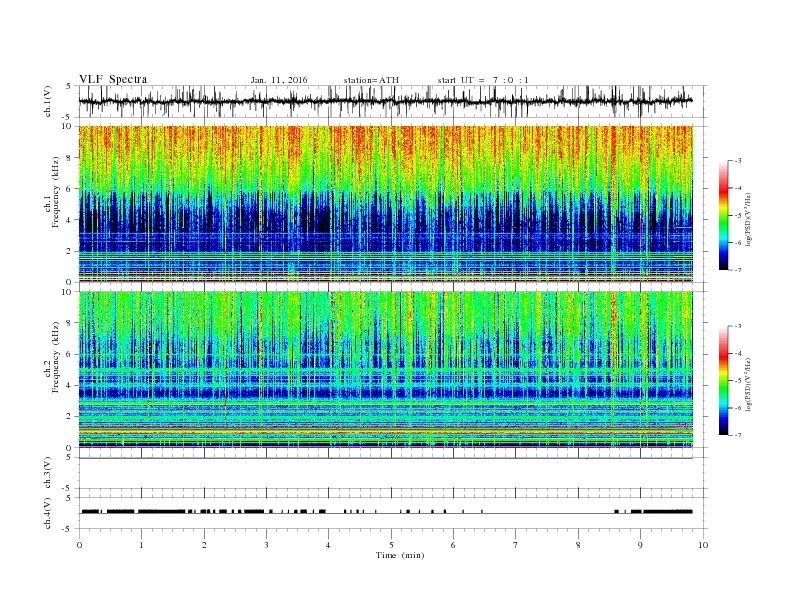Click the ch.4 black pulse trace
Screen dimensions: 792x612
pos(386,512)
